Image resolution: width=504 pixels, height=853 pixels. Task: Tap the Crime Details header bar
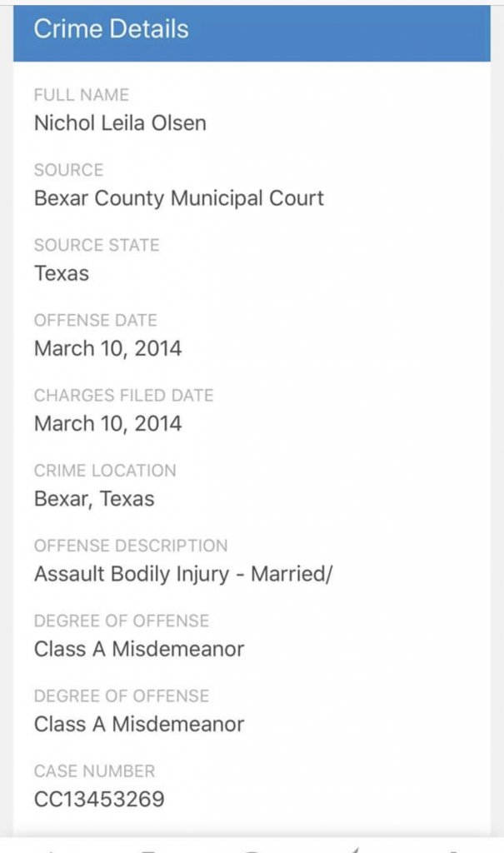pyautogui.click(x=252, y=31)
